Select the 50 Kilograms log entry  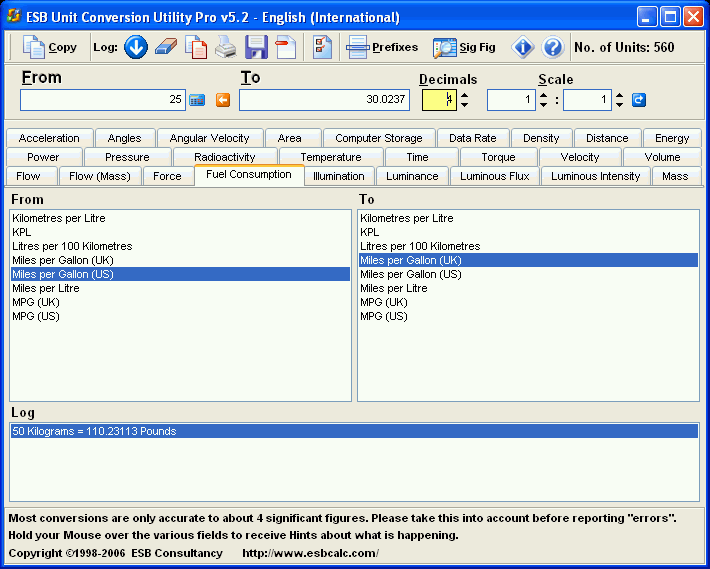point(355,431)
